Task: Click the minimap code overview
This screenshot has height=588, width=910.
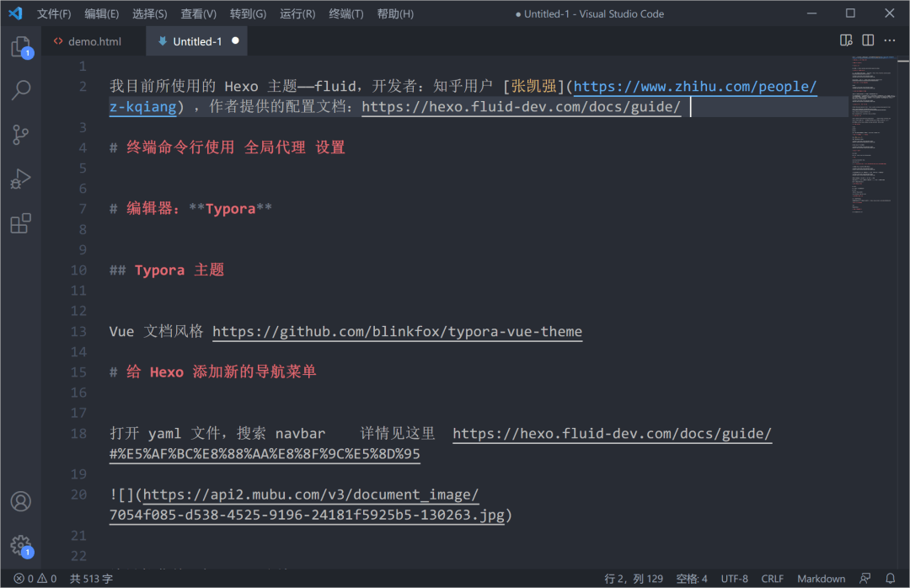Action: pos(873,133)
